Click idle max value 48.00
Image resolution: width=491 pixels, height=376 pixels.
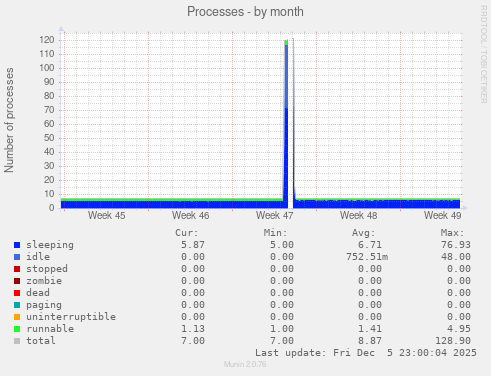coord(456,257)
